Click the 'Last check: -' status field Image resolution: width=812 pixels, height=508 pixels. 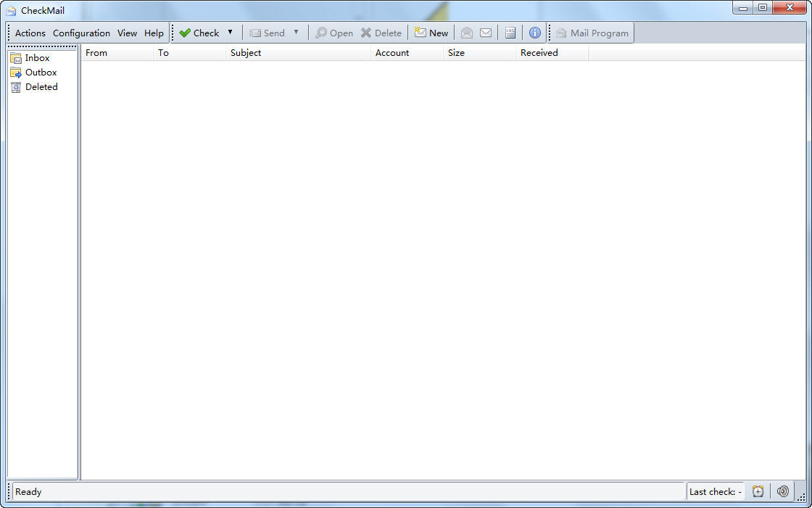point(716,492)
